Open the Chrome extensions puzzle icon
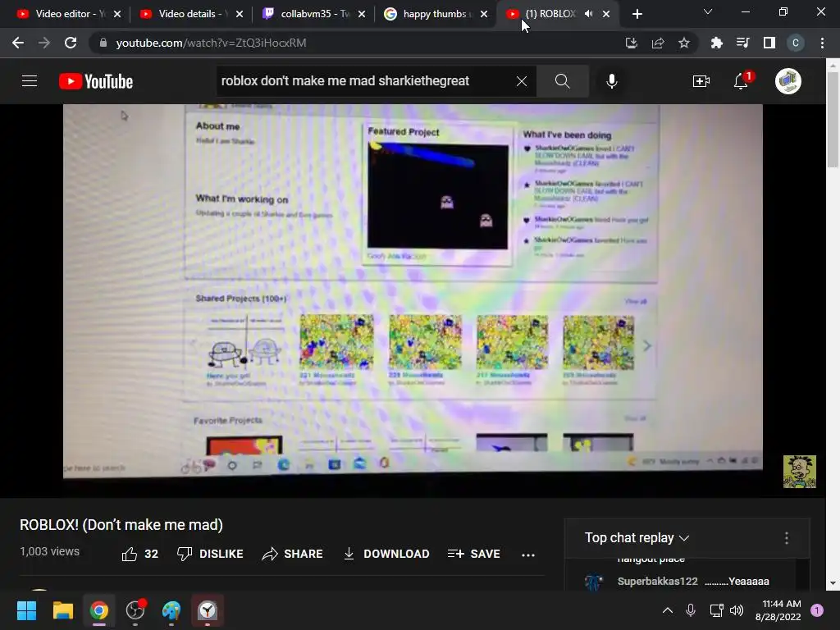Screen dimensions: 840x630 point(716,43)
